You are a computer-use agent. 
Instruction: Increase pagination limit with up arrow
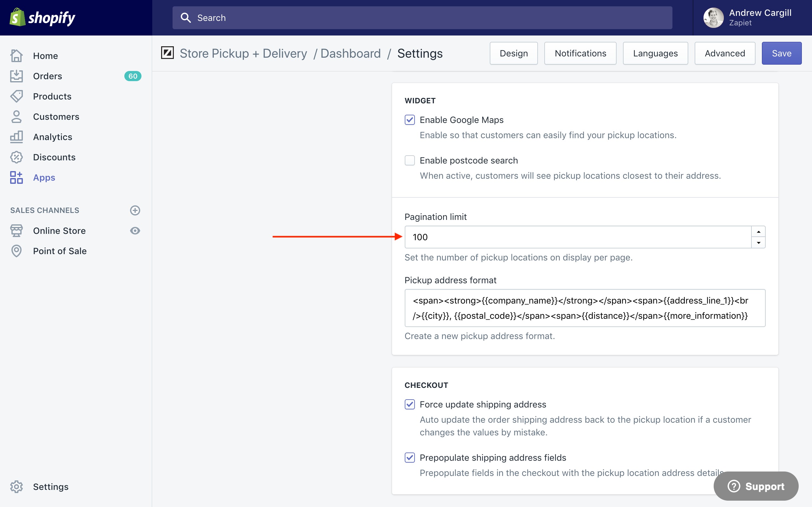click(758, 232)
